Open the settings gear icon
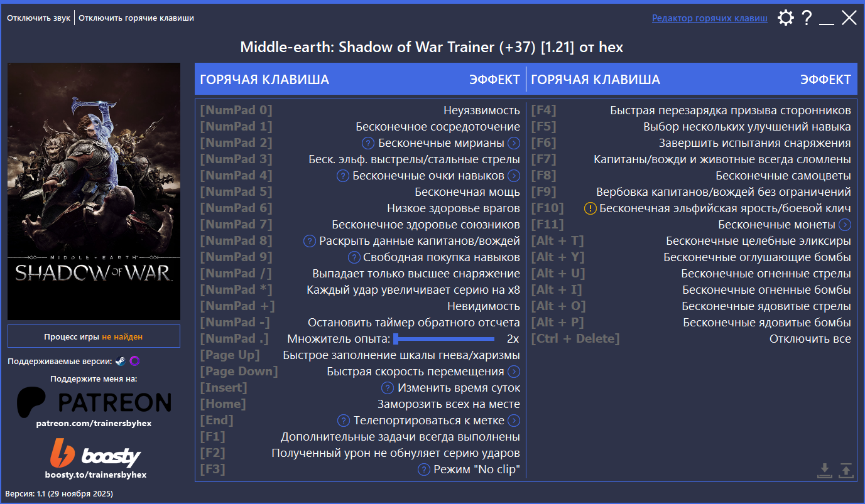This screenshot has width=865, height=504. tap(785, 18)
